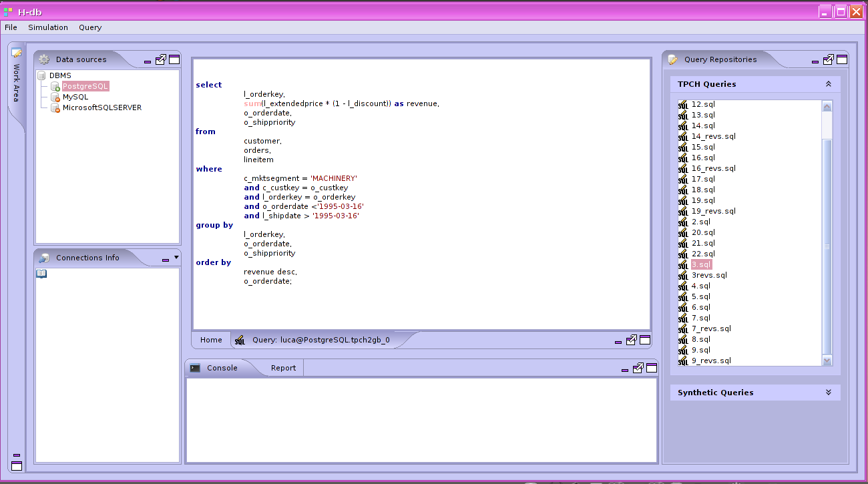
Task: Click the query list scrollbar thumb
Action: pyautogui.click(x=827, y=246)
